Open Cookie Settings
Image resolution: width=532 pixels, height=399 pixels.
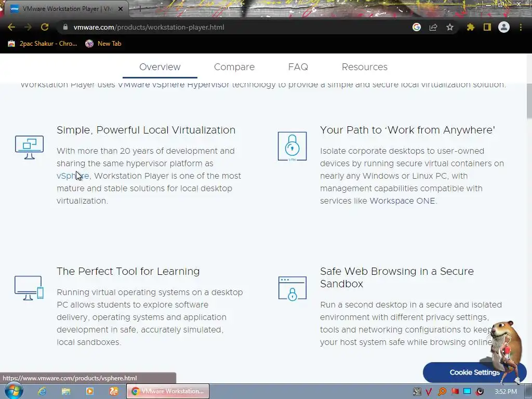tap(474, 372)
